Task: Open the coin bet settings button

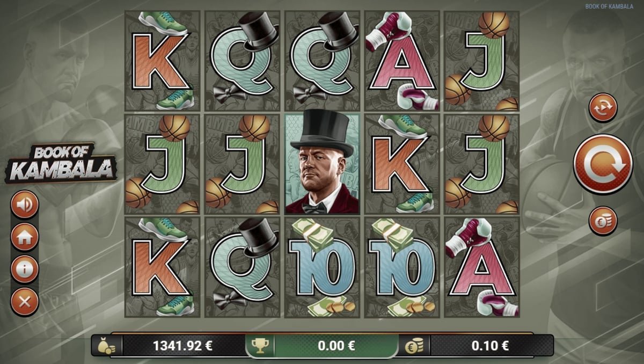Action: pos(603,221)
